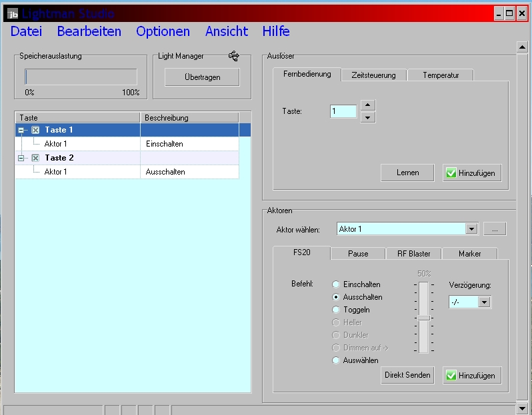
Task: Click the jb application icon in title bar
Action: [x=13, y=14]
